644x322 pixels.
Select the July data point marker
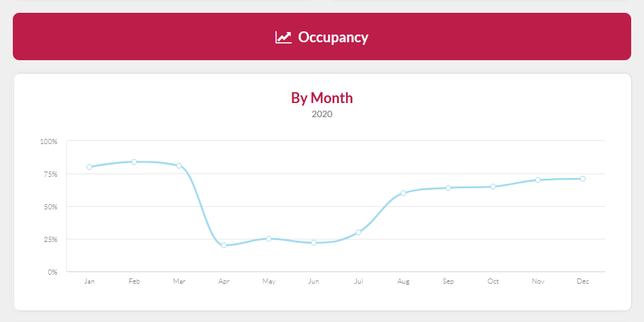coord(358,232)
